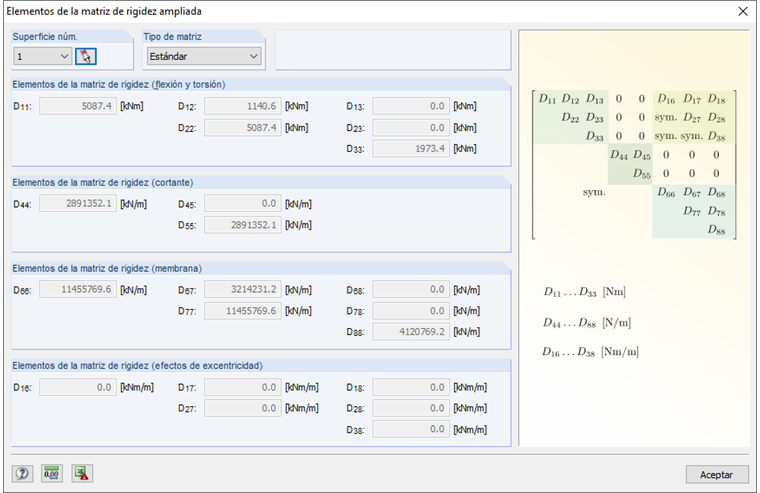Image resolution: width=760 pixels, height=493 pixels.
Task: Click the D28 eccentricity field
Action: tap(411, 408)
